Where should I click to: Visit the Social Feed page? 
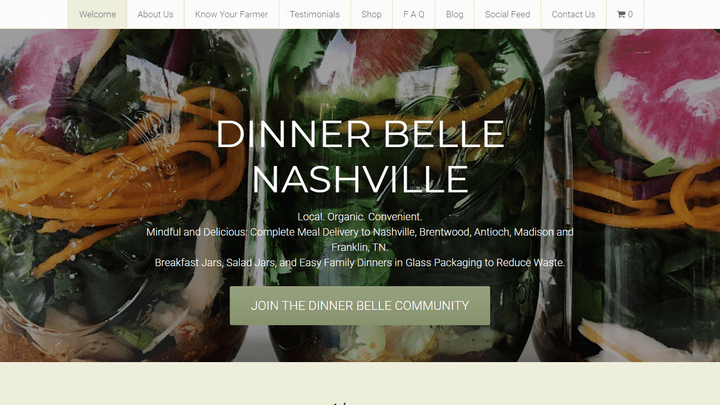click(507, 14)
